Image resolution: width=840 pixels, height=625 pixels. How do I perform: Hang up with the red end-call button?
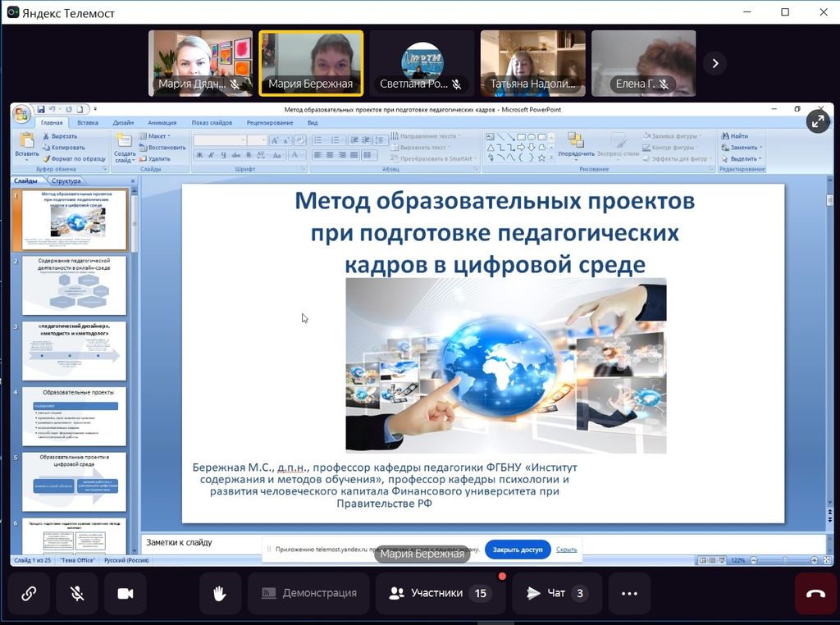(815, 594)
